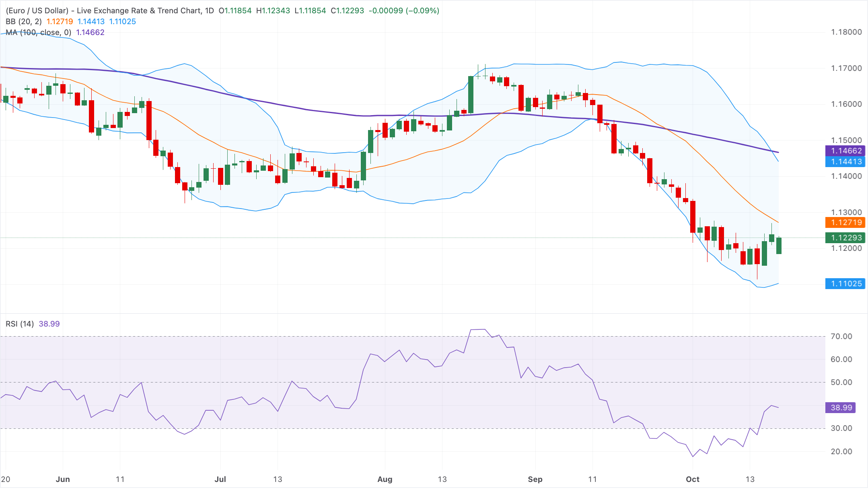Click the 1.15000 price axis label
Screen dimensions: 868x492
[x=846, y=140]
